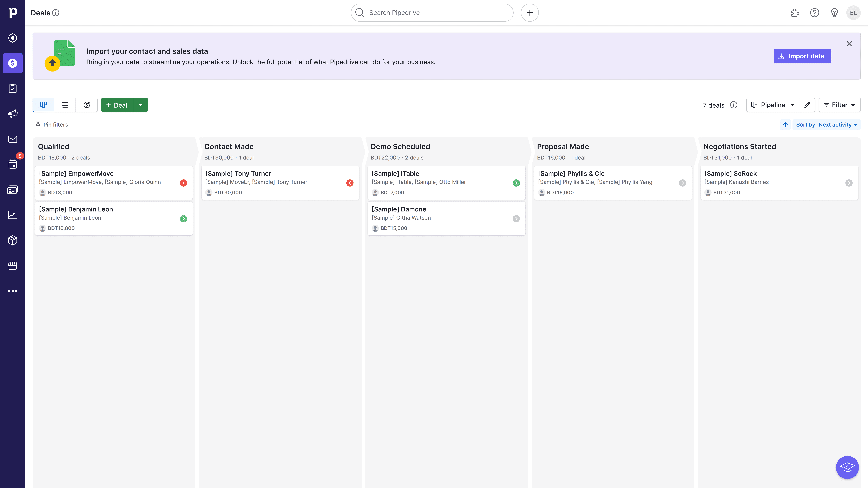Open Marketplace storefront icon in sidebar
The image size is (868, 488).
(x=12, y=266)
